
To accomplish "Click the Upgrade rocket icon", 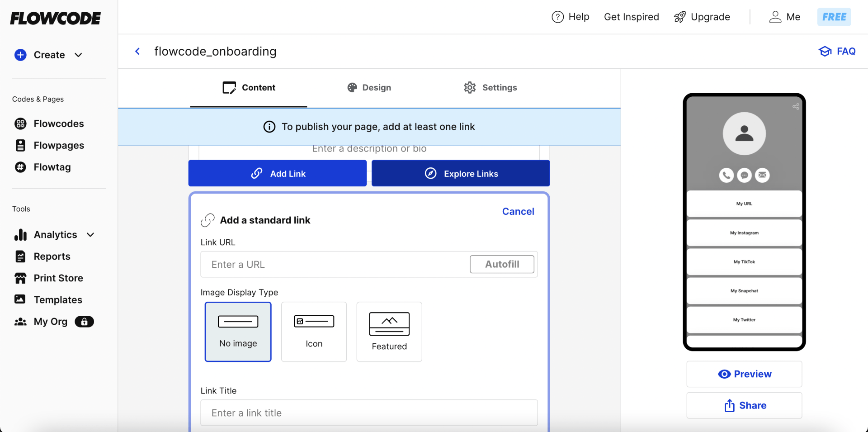I will pos(680,17).
